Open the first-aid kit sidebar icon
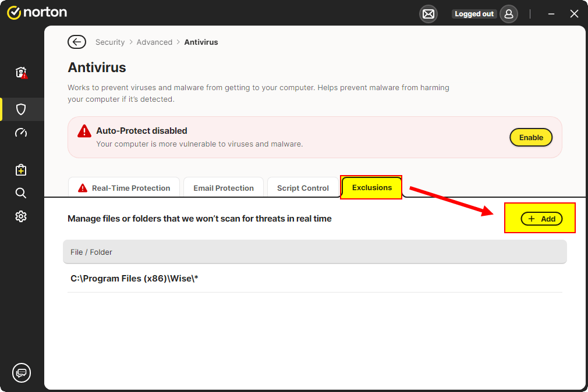This screenshot has width=588, height=392. 21,170
